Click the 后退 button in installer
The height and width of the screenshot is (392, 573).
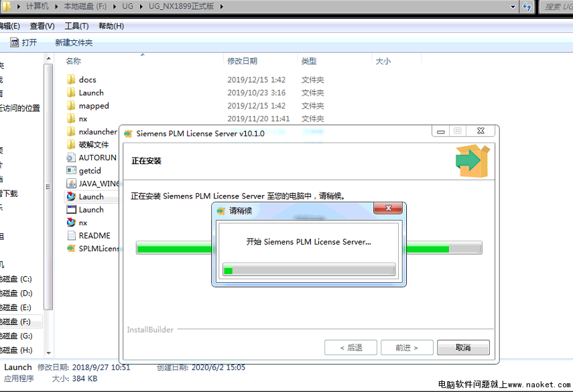tap(351, 347)
